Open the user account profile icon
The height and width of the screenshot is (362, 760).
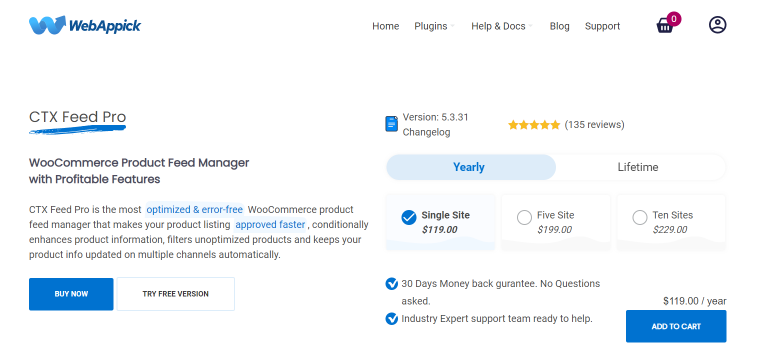point(717,25)
